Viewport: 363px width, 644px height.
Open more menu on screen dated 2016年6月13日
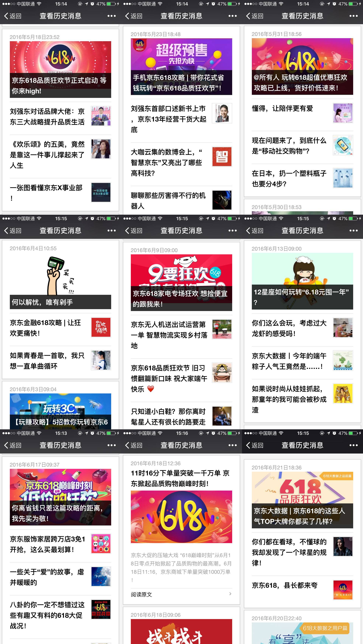coord(354,231)
